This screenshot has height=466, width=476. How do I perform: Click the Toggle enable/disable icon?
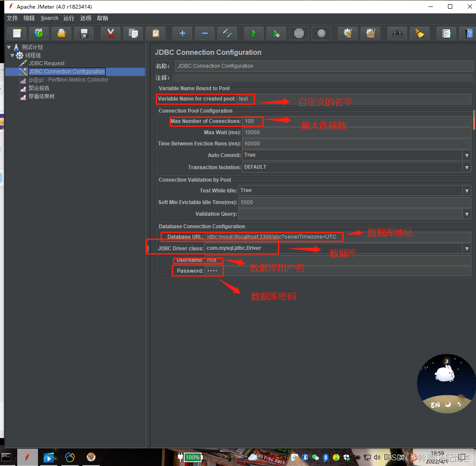point(227,33)
